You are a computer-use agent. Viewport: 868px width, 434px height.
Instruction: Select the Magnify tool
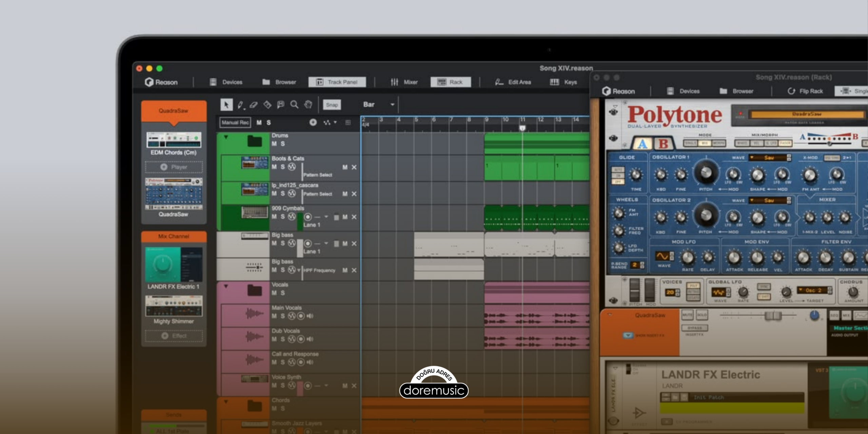[x=294, y=105]
